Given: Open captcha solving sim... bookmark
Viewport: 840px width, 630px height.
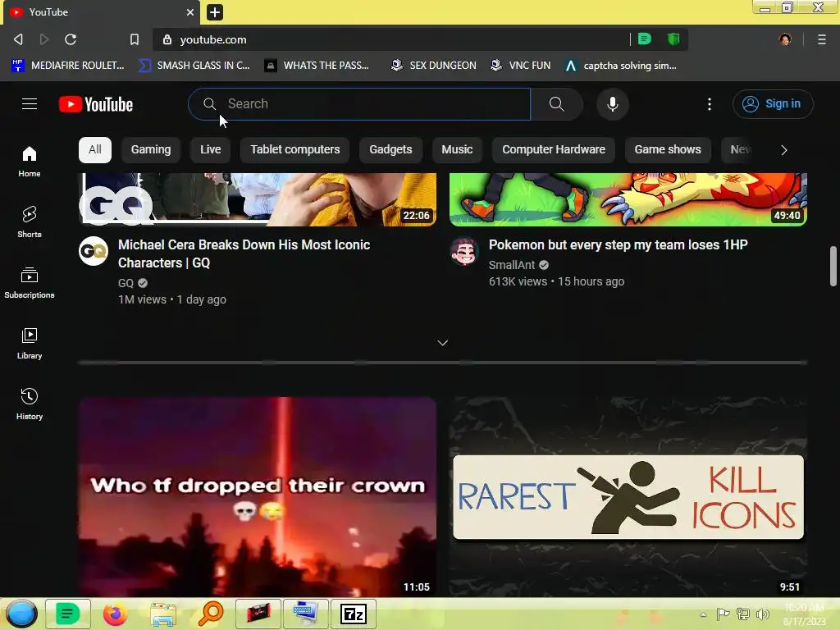Looking at the screenshot, I should [x=621, y=66].
